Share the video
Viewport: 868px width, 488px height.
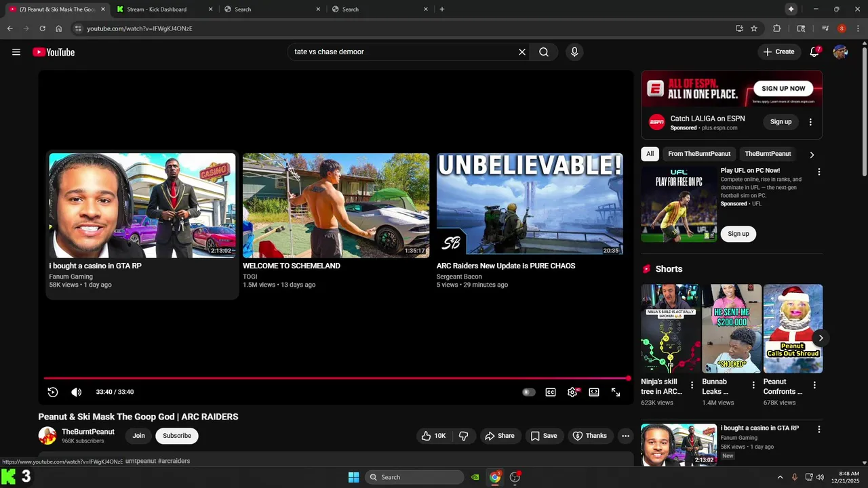[500, 436]
